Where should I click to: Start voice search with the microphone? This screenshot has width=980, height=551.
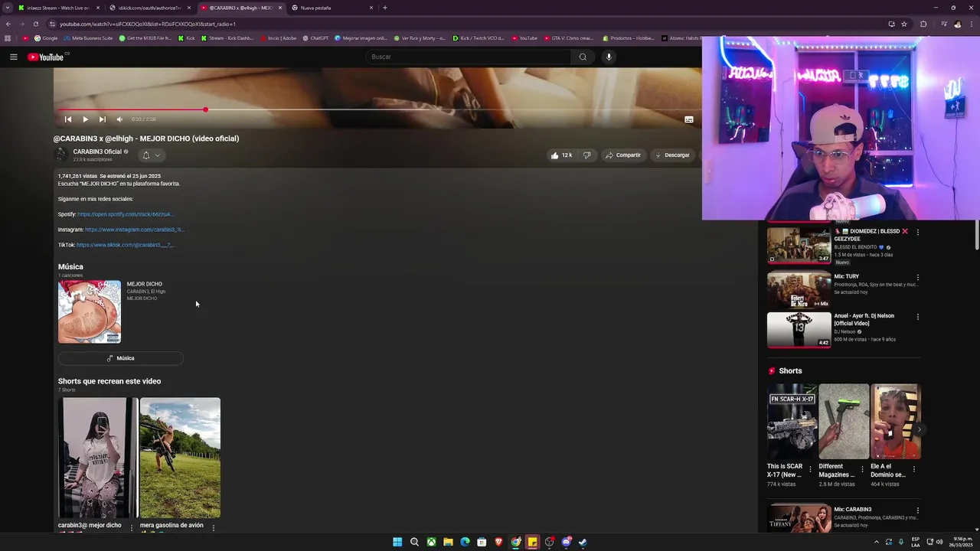click(x=609, y=57)
